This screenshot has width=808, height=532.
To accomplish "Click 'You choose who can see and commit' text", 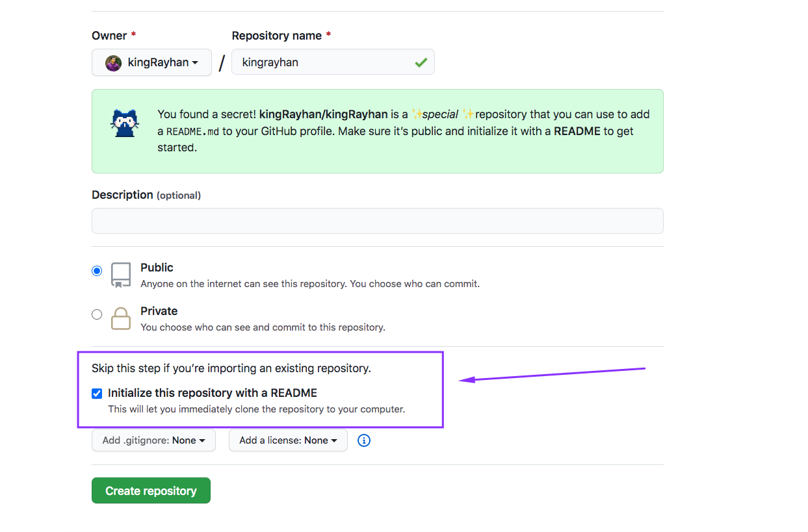I will [x=263, y=327].
